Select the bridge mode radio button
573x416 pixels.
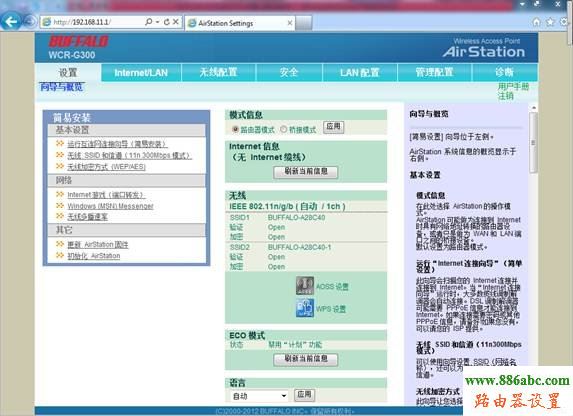coord(284,129)
